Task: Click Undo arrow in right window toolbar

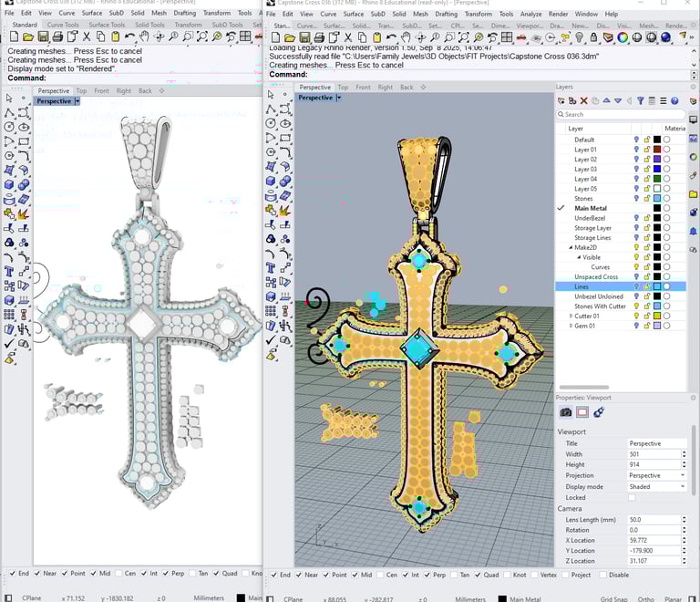Action: 392,36
